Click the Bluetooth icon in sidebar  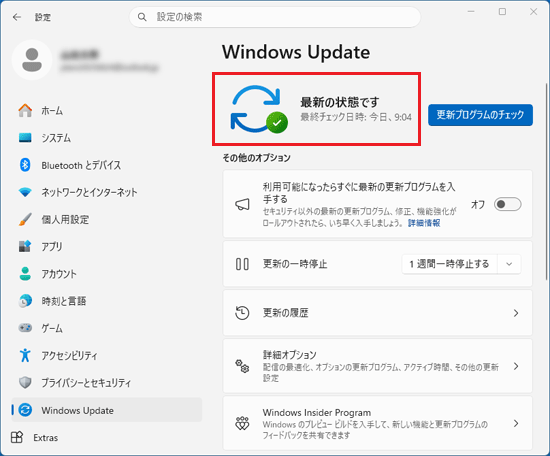25,165
